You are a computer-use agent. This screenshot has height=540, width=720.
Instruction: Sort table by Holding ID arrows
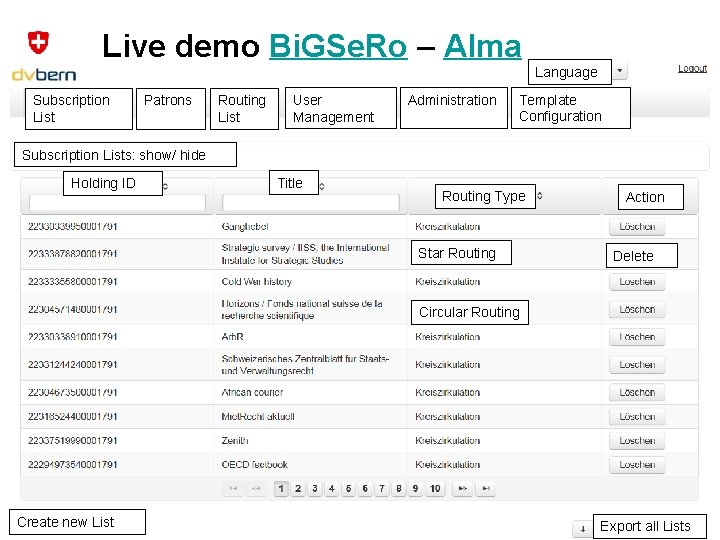coord(166,186)
